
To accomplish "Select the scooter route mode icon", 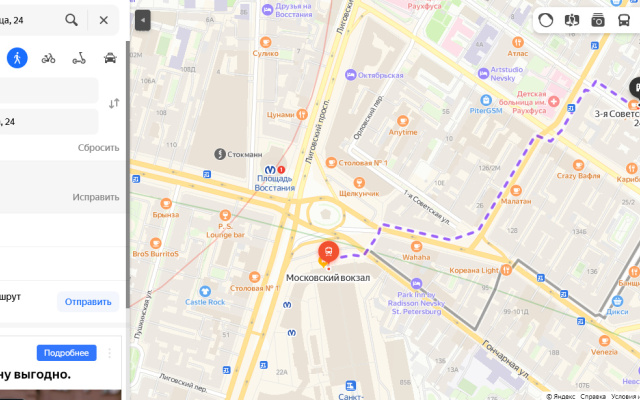I will [x=79, y=58].
